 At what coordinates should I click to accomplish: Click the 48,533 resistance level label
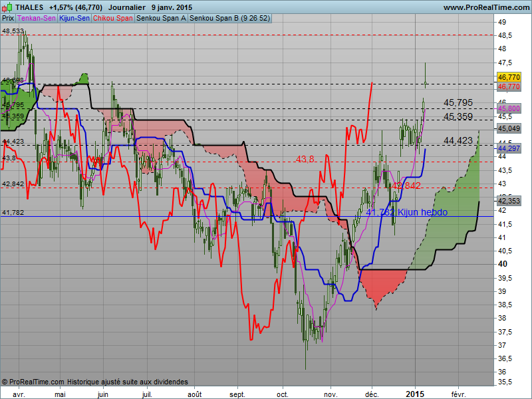(13, 31)
